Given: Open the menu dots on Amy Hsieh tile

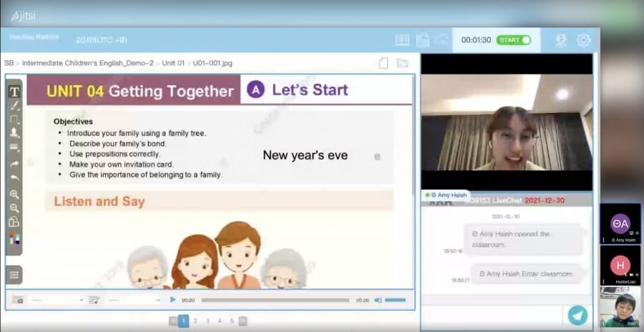Looking at the screenshot, I should (603, 240).
